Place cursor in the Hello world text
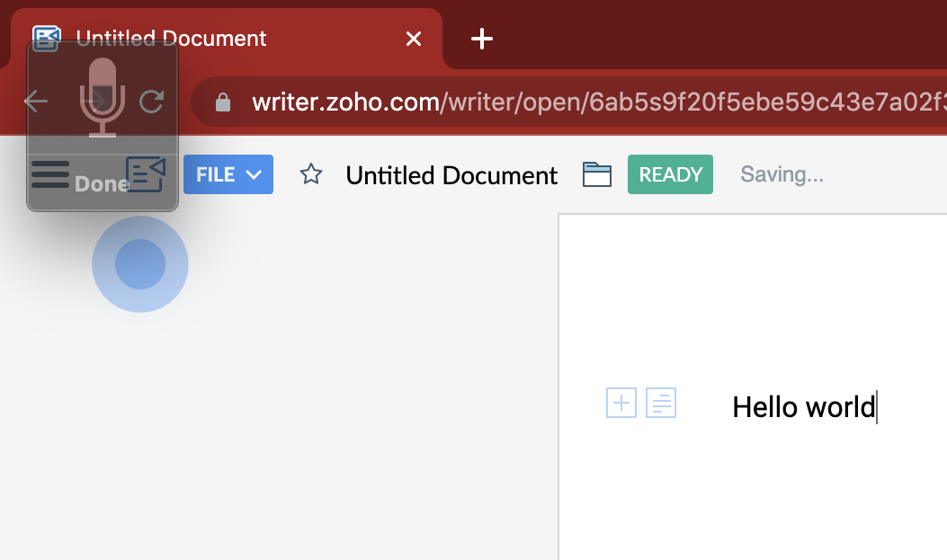The image size is (947, 560). click(802, 407)
